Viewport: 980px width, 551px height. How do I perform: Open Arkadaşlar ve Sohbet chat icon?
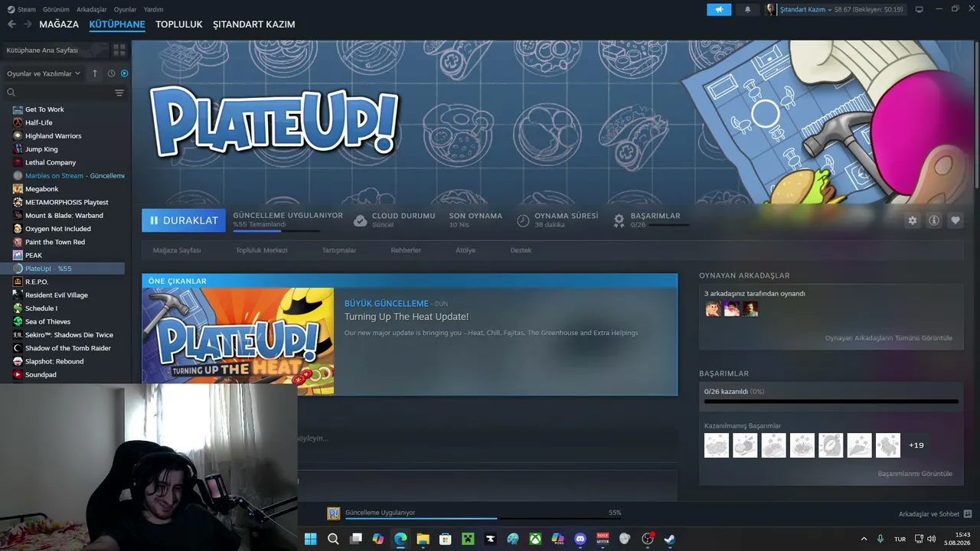pos(968,514)
